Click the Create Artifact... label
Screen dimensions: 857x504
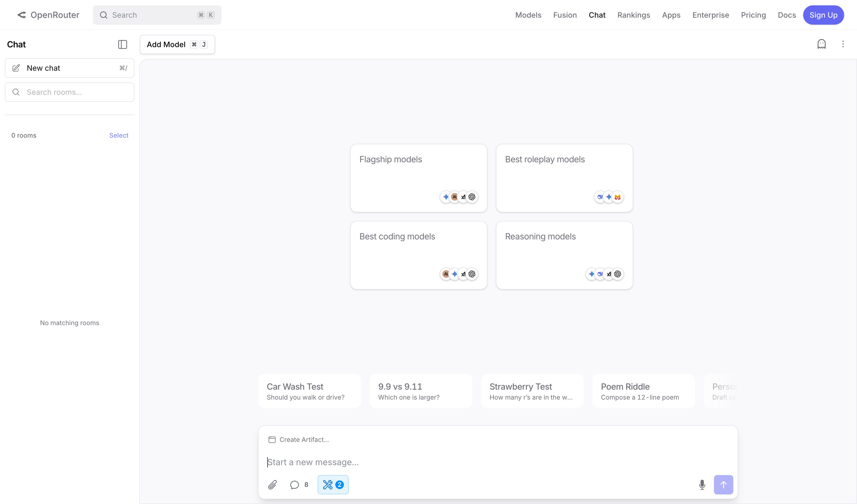pos(304,440)
